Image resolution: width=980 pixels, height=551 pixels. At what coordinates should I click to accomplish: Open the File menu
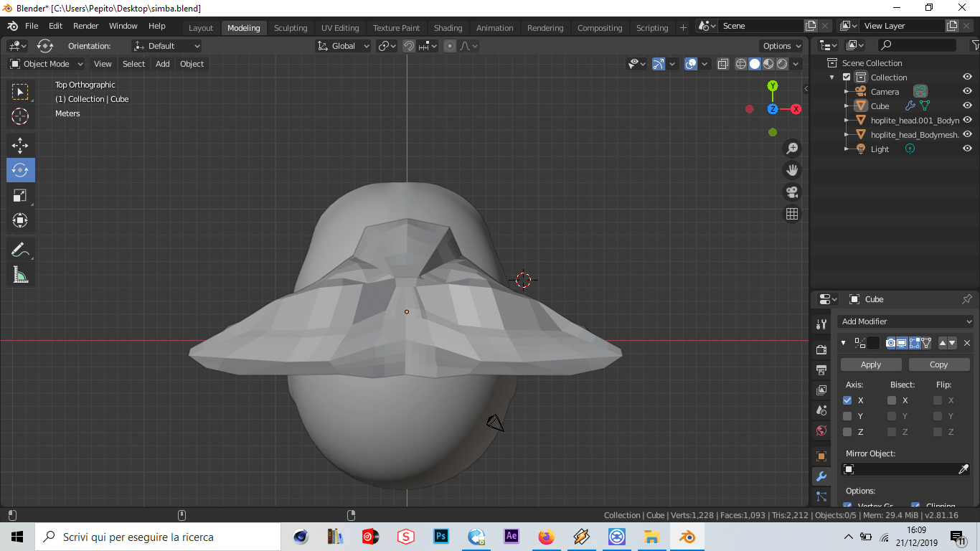coord(32,26)
